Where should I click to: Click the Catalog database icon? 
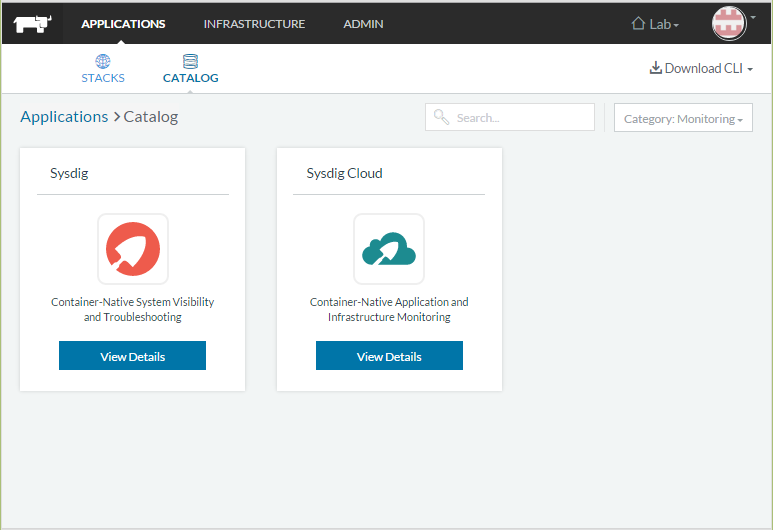pos(190,61)
